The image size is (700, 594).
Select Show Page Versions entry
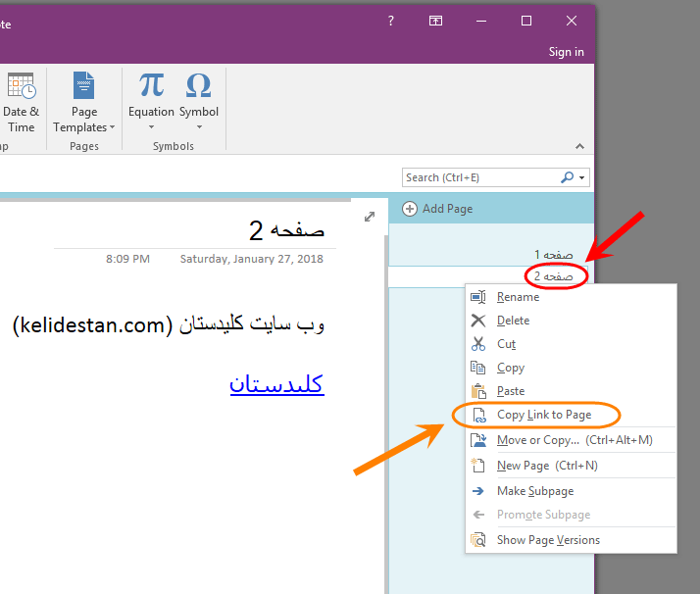tap(571, 540)
